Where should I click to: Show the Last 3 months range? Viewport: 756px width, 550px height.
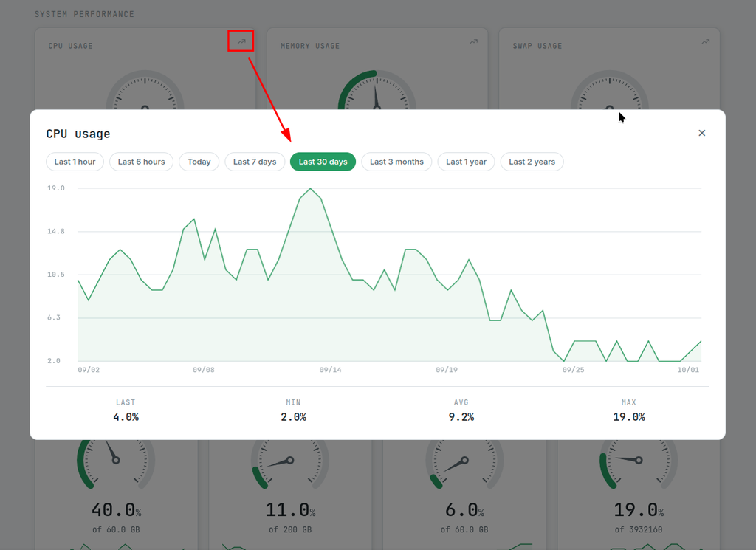(x=396, y=162)
